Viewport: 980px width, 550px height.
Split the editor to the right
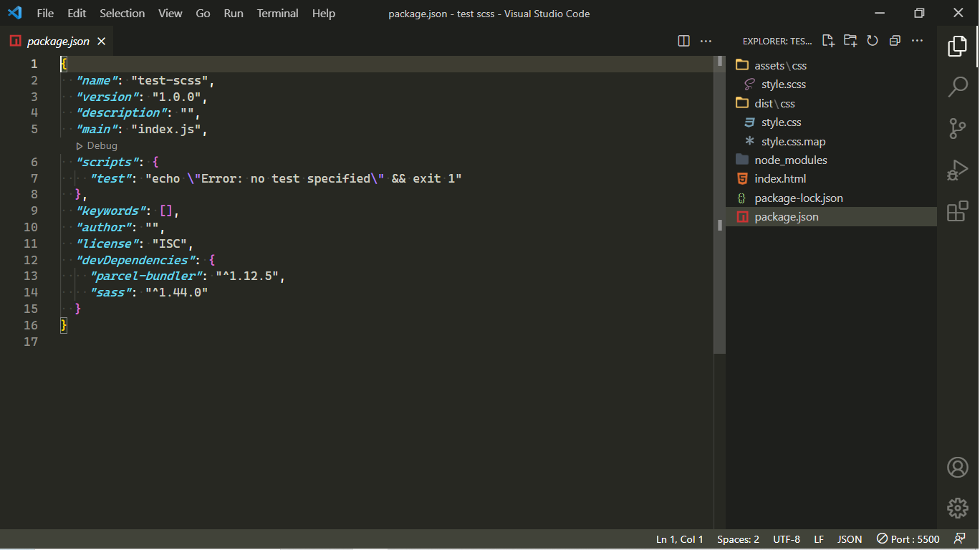click(684, 41)
